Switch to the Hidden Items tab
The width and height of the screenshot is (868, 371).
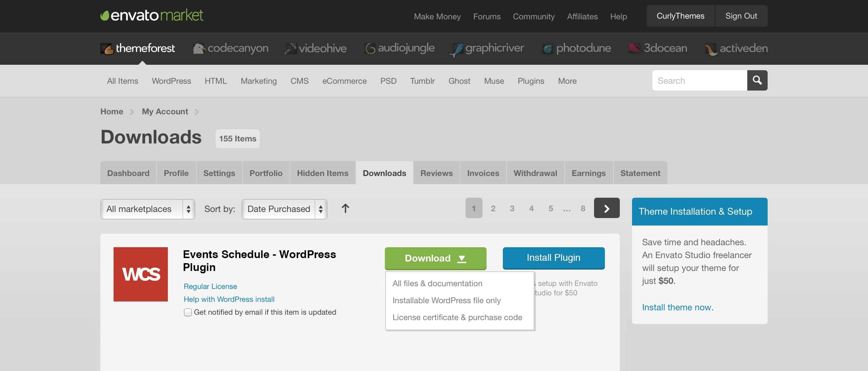(x=323, y=173)
